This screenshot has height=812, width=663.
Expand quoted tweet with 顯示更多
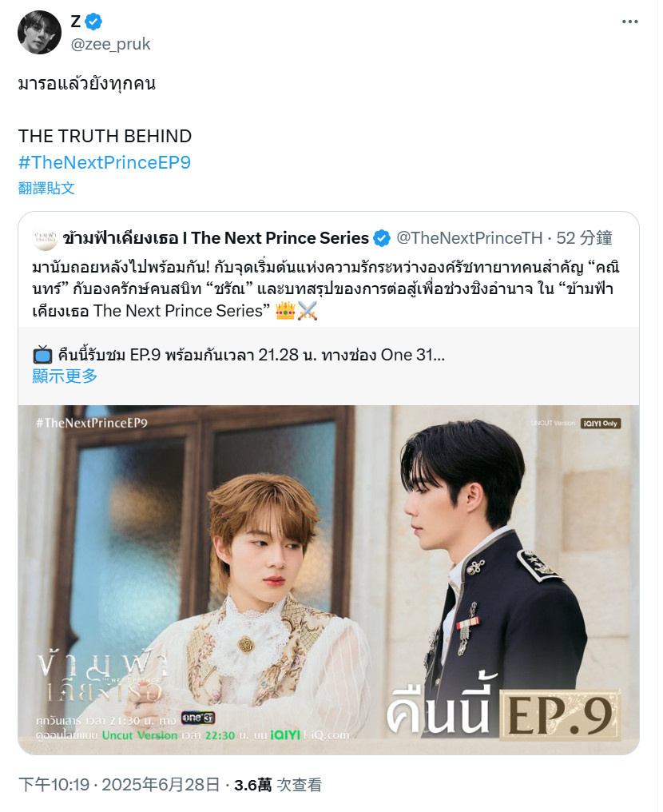(x=65, y=376)
